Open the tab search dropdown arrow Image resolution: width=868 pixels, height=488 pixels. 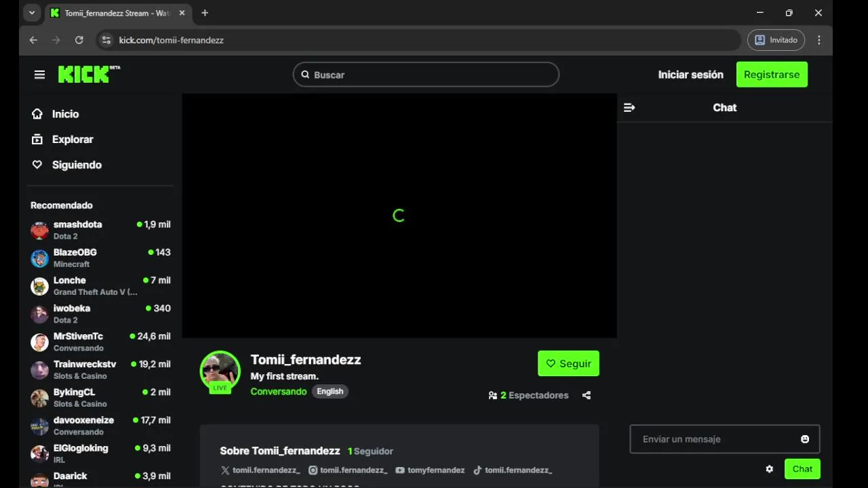pos(32,13)
